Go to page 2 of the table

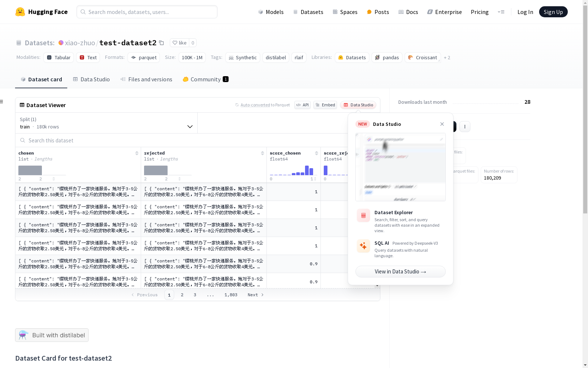(x=182, y=295)
